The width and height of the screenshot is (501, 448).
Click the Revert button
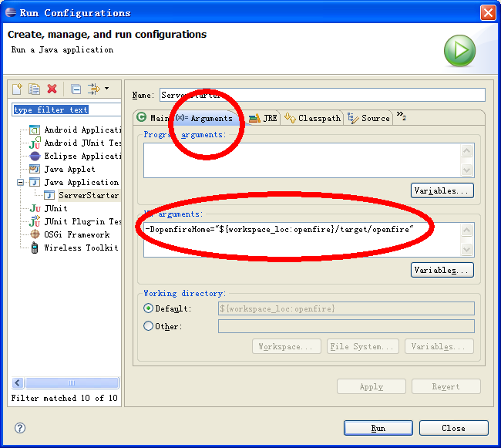[x=446, y=386]
